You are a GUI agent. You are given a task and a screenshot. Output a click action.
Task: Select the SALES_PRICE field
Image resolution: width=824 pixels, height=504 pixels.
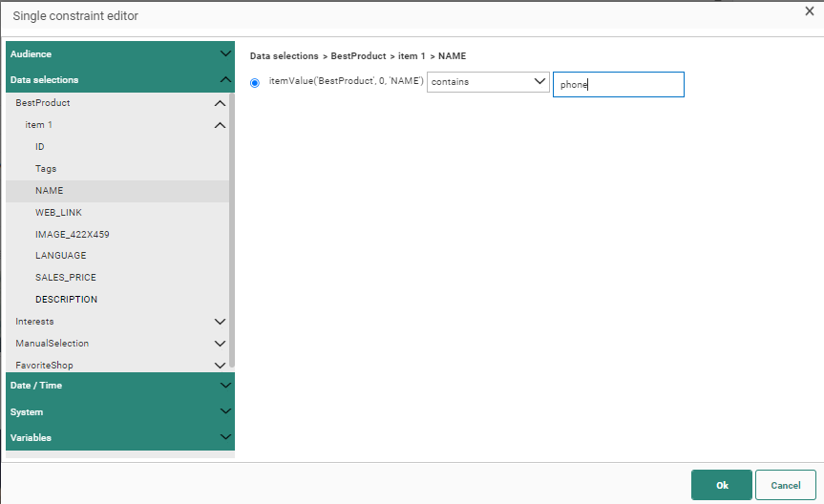point(66,278)
